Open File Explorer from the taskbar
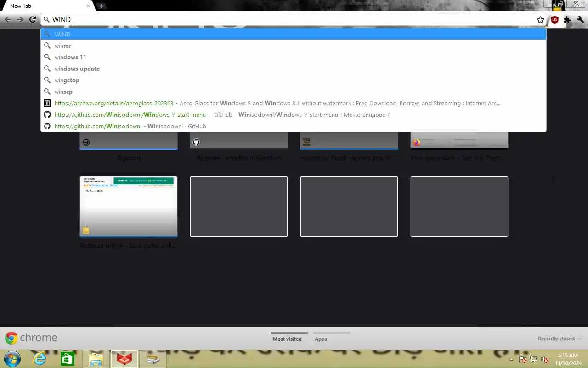 [x=96, y=359]
